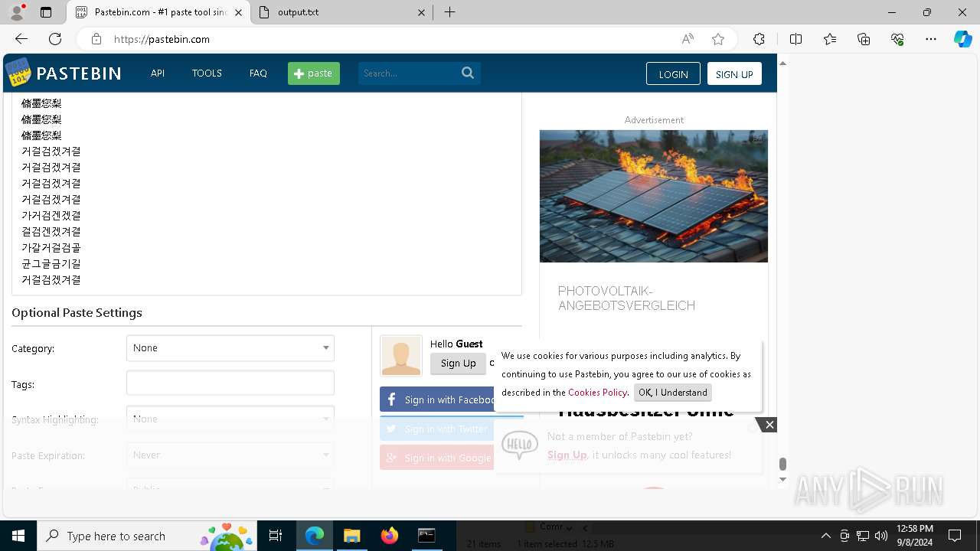Viewport: 980px width, 551px height.
Task: Click the scrollbar down arrow
Action: coord(782,480)
